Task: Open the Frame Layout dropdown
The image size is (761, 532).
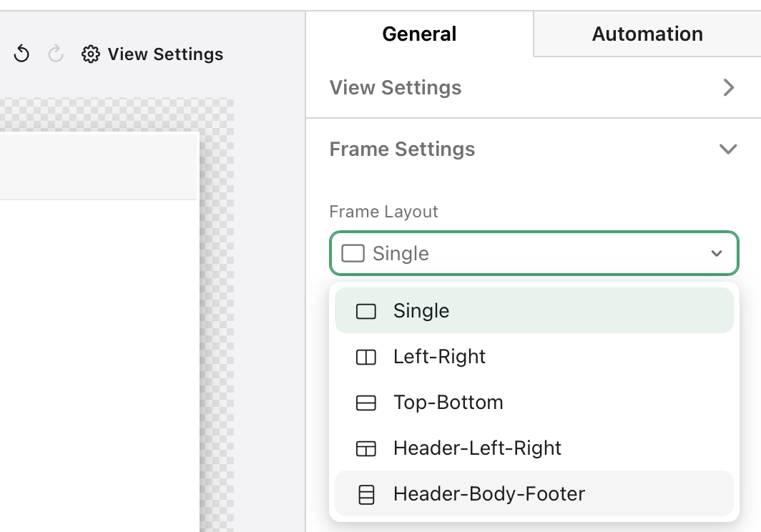Action: pos(717,253)
